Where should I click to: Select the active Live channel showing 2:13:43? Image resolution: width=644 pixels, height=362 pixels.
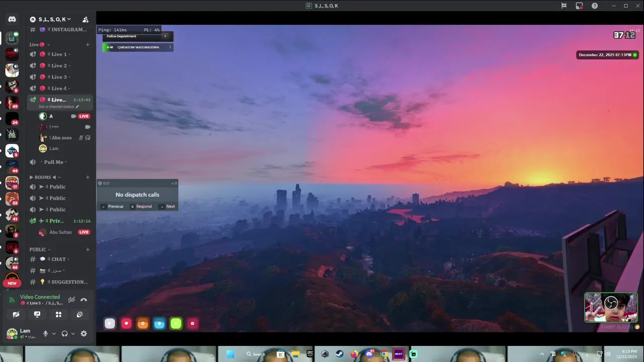tap(60, 100)
